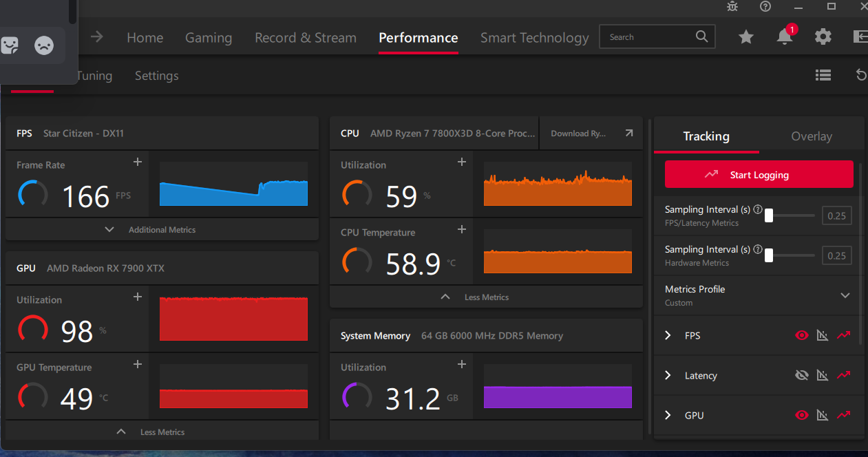Click the Hardware Metrics Sampling Interval slider handle
This screenshot has height=457, width=868.
(769, 256)
